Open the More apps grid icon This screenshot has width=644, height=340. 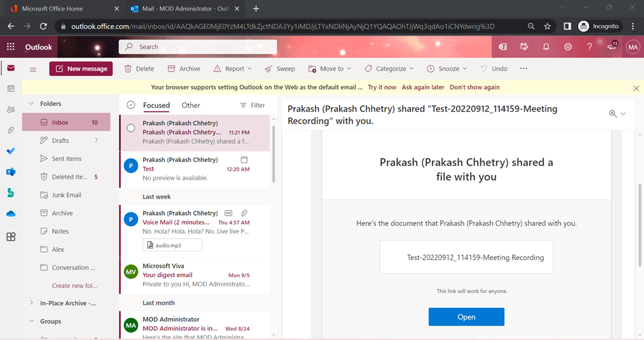tap(11, 236)
